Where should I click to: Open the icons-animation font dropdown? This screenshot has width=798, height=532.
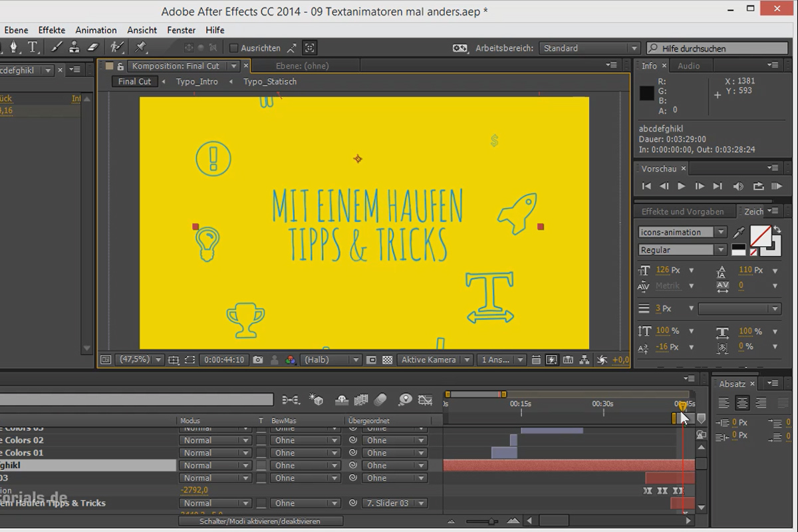pos(682,232)
